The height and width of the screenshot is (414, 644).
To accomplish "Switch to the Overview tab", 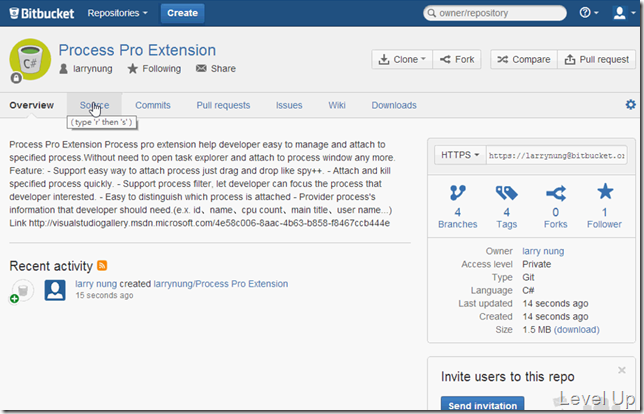I will 32,105.
